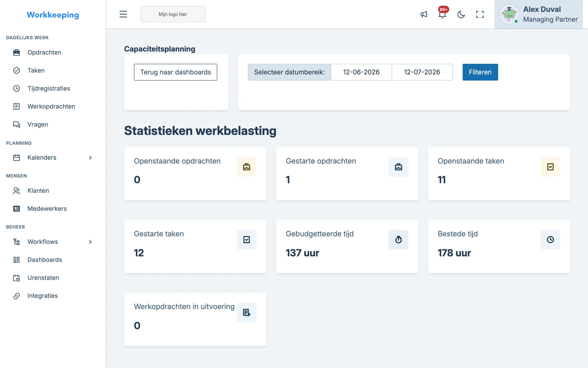Click the Openstaande opdrachten briefcase icon
Image resolution: width=588 pixels, height=368 pixels.
point(246,167)
